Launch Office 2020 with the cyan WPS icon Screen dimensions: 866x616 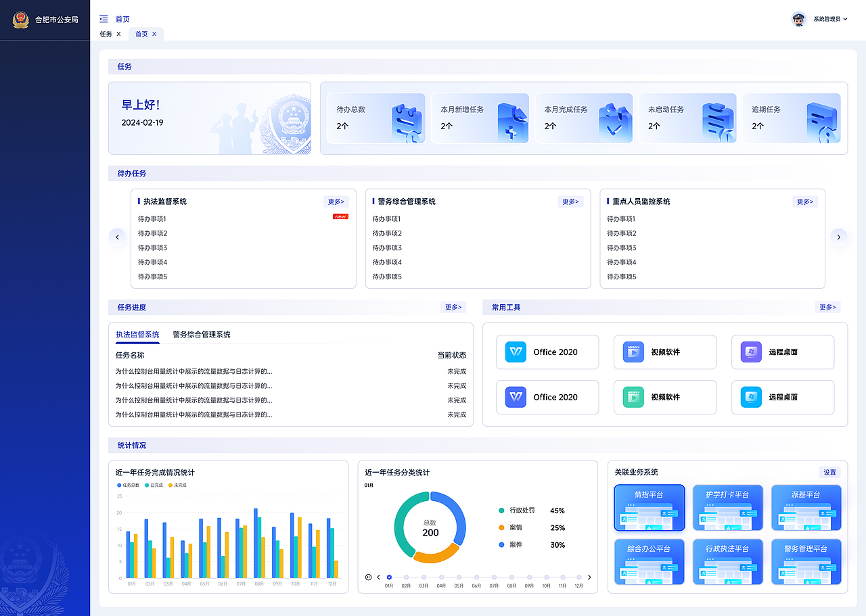(x=516, y=352)
